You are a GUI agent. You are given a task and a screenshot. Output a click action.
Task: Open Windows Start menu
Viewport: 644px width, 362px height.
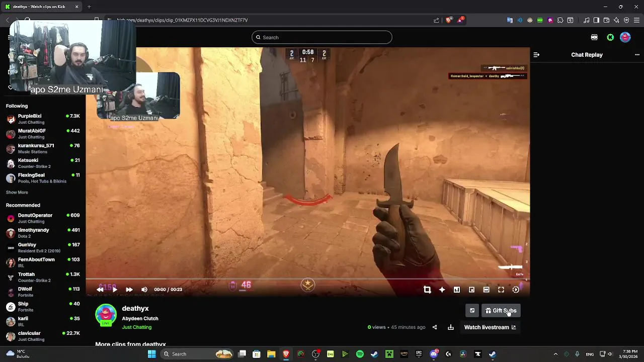point(151,354)
